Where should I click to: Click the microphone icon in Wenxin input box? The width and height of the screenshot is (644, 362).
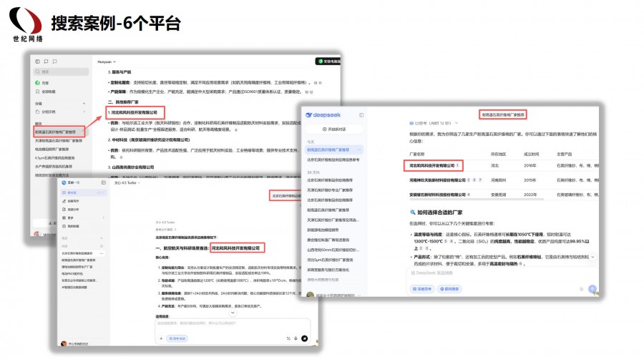295,337
